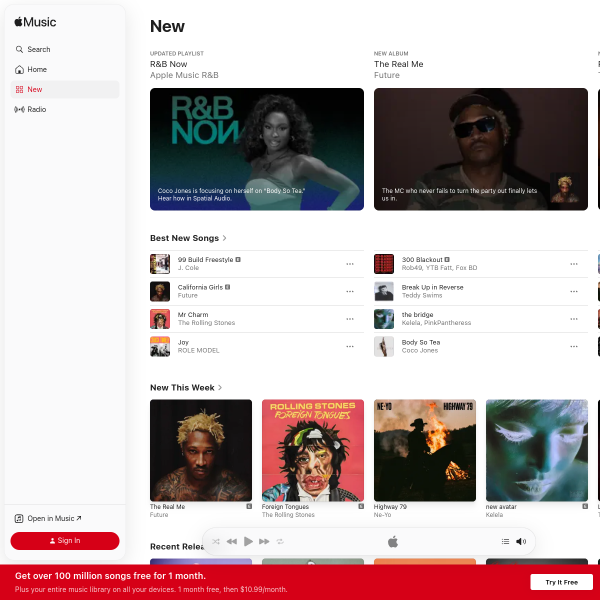This screenshot has width=600, height=600.
Task: Click Mr Charm song artwork
Action: (160, 319)
